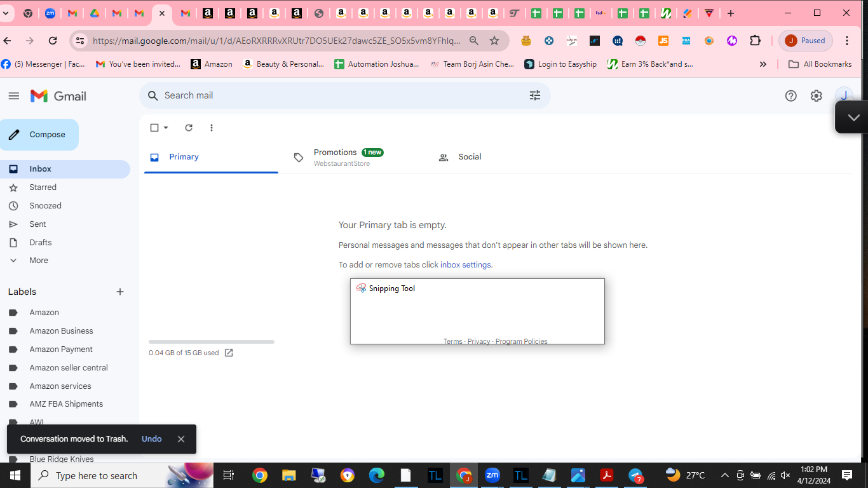Open the Team Borj Asin Che bookmark
This screenshot has width=868, height=488.
point(472,64)
